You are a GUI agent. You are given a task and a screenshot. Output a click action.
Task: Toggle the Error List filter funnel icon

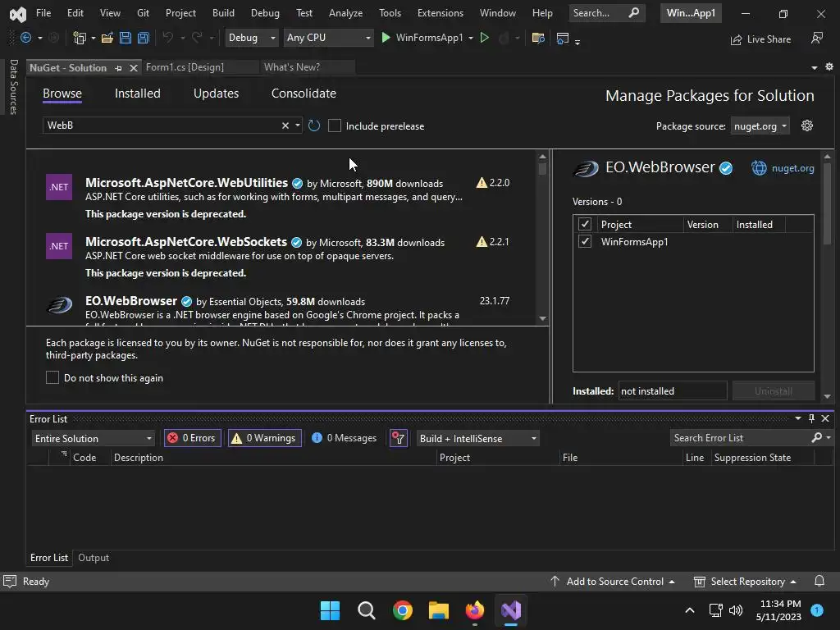click(399, 438)
